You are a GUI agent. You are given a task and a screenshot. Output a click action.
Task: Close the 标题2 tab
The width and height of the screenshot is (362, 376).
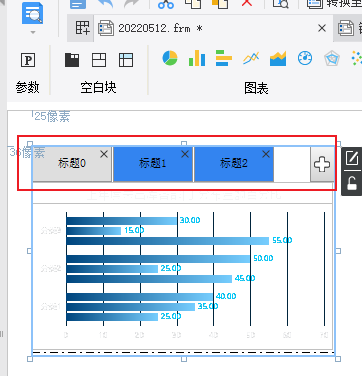266,154
